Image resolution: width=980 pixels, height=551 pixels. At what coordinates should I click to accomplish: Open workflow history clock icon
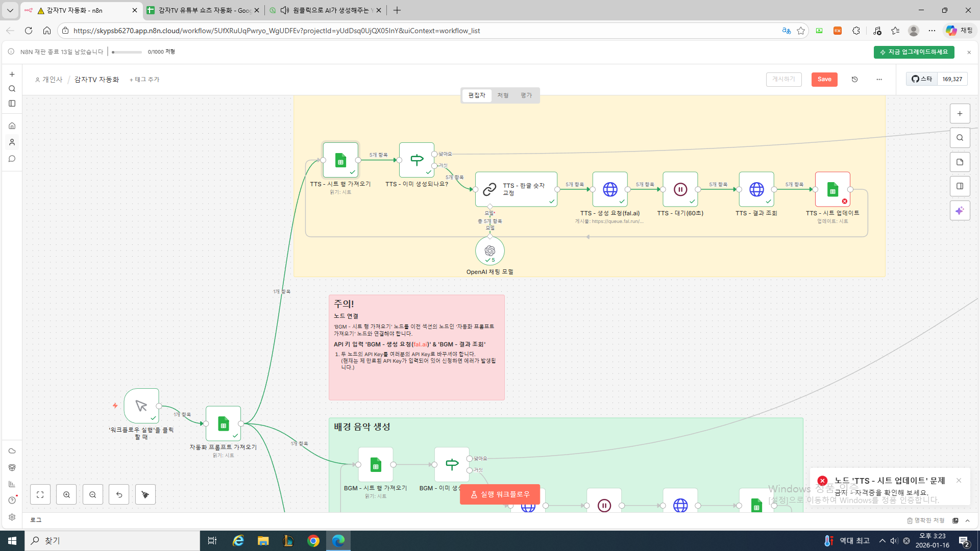click(x=854, y=79)
